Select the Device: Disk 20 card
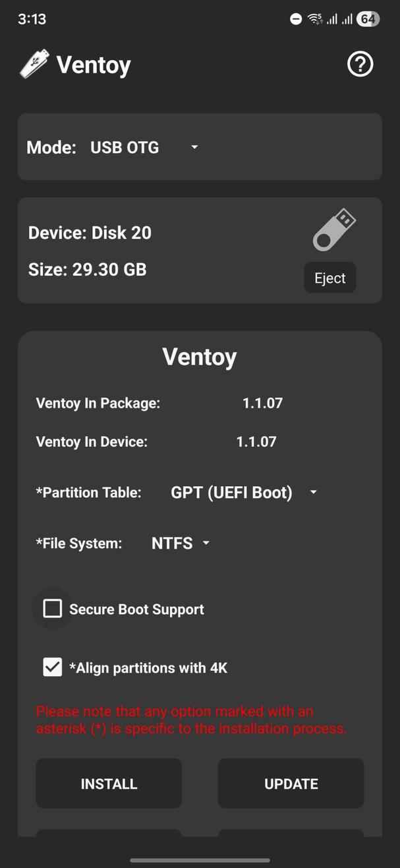 pyautogui.click(x=90, y=232)
